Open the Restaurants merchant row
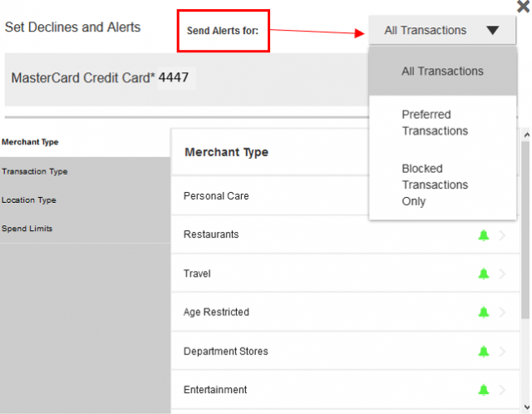This screenshot has width=532, height=414. 346,234
